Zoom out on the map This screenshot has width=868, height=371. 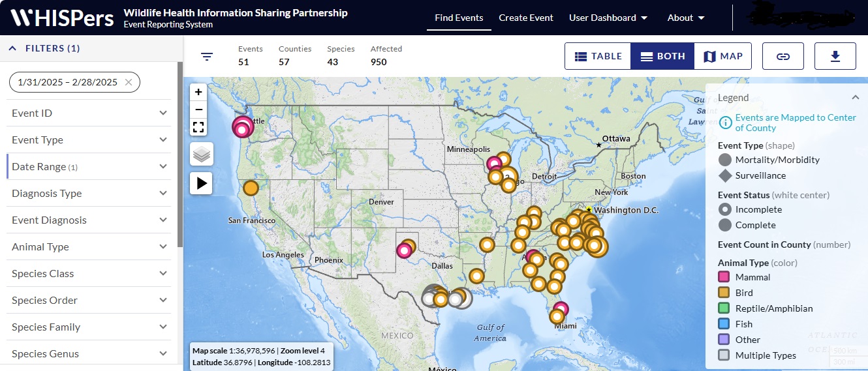(198, 109)
